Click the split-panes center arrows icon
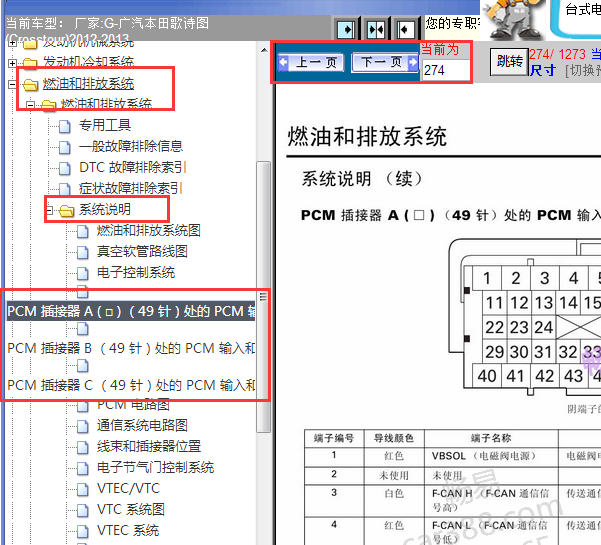Viewport: 601px width, 545px height. tap(376, 29)
